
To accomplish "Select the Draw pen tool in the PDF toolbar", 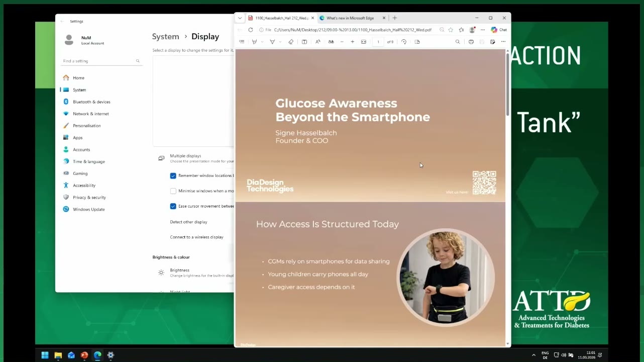I will (x=272, y=42).
